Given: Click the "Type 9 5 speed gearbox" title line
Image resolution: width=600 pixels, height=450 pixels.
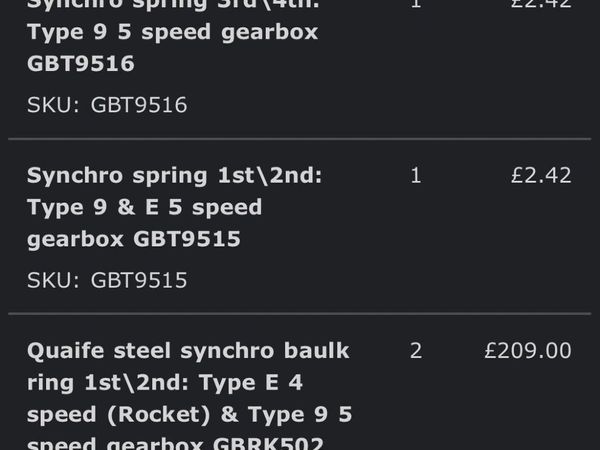Looking at the screenshot, I should [172, 32].
